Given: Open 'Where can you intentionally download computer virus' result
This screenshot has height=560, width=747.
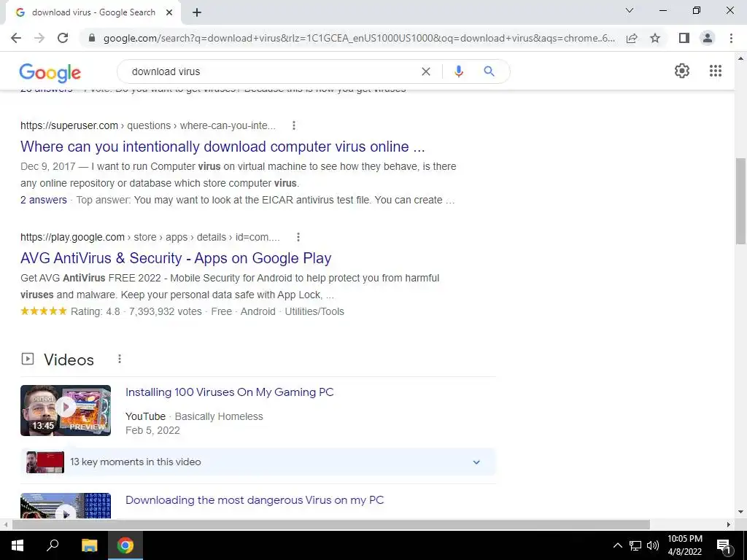Looking at the screenshot, I should pos(222,147).
